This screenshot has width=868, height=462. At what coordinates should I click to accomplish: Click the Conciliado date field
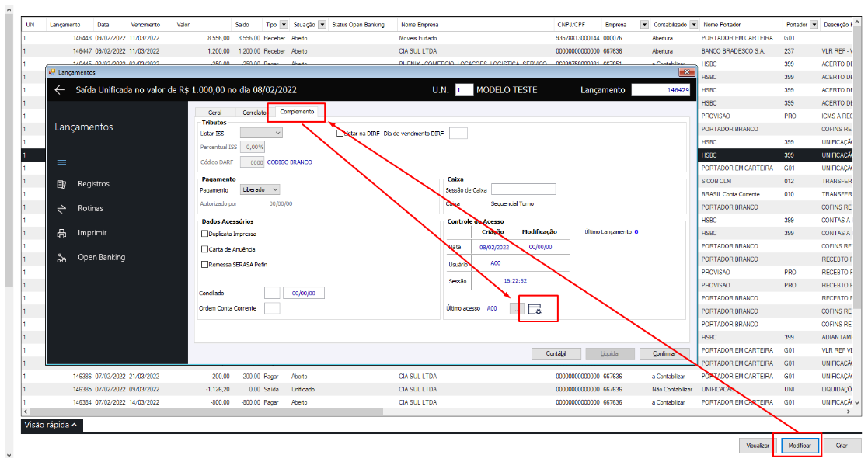coord(303,293)
